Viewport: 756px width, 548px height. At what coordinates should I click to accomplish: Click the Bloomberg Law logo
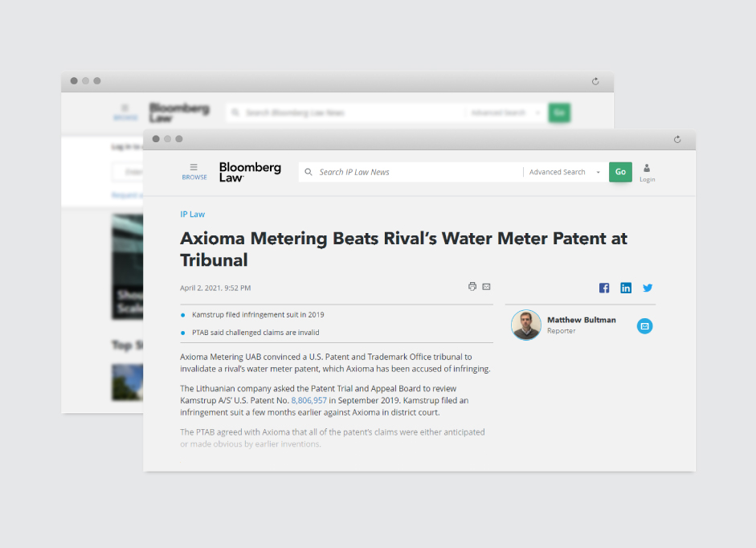(250, 172)
